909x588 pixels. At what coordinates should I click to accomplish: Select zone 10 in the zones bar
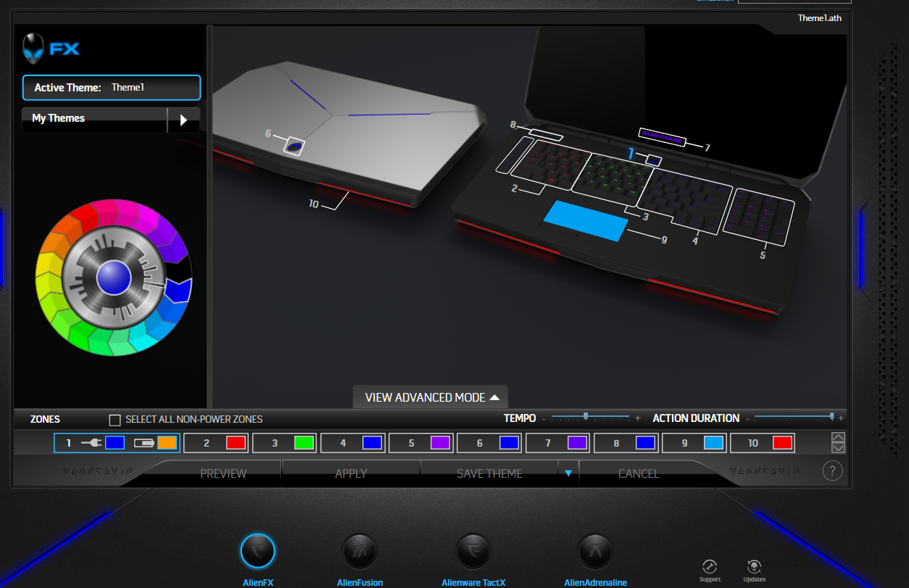pos(763,443)
